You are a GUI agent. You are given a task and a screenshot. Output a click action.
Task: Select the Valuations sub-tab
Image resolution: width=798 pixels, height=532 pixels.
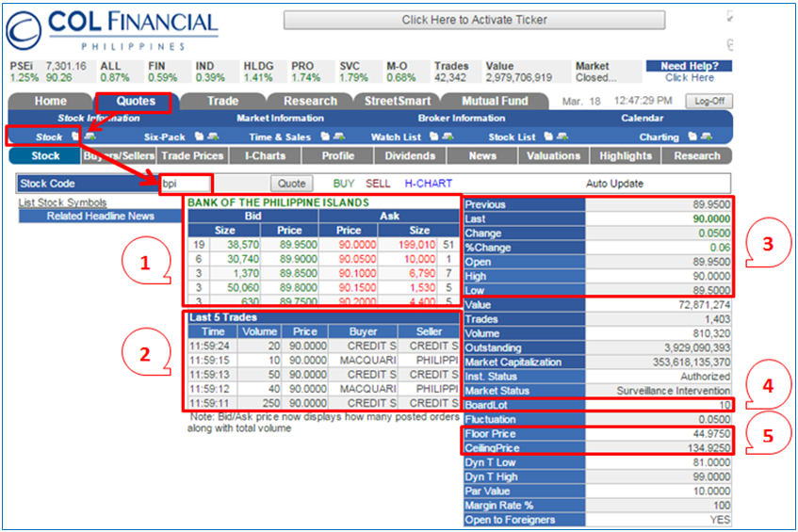(553, 156)
